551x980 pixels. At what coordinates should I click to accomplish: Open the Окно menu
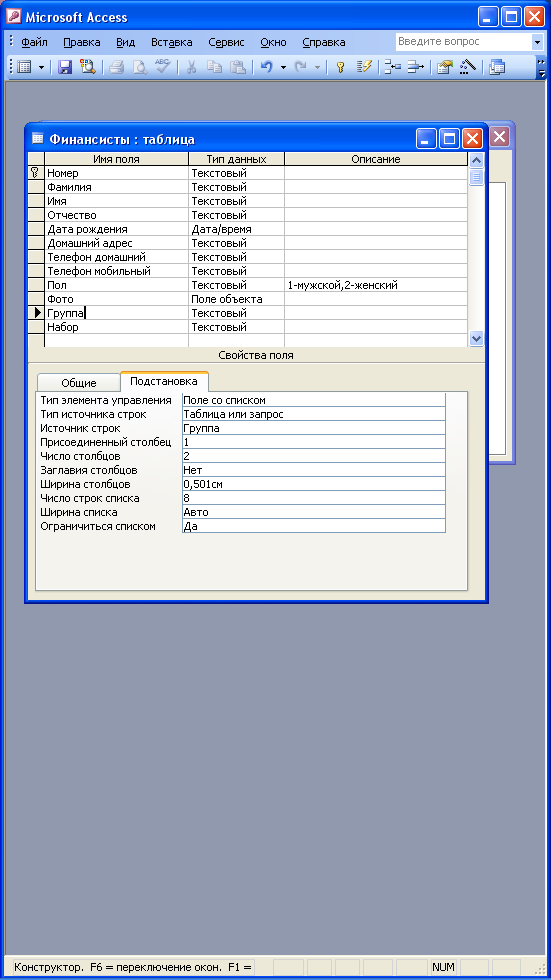click(x=274, y=42)
